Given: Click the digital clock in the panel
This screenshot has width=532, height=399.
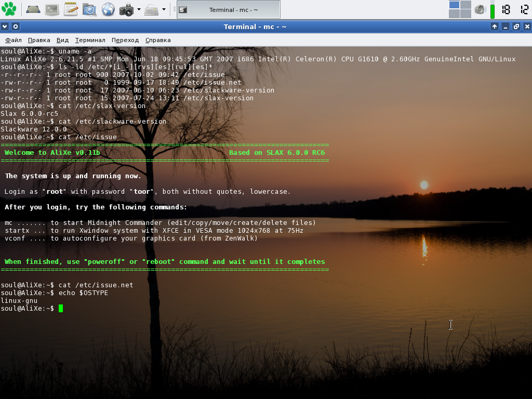Looking at the screenshot, I should (515, 9).
